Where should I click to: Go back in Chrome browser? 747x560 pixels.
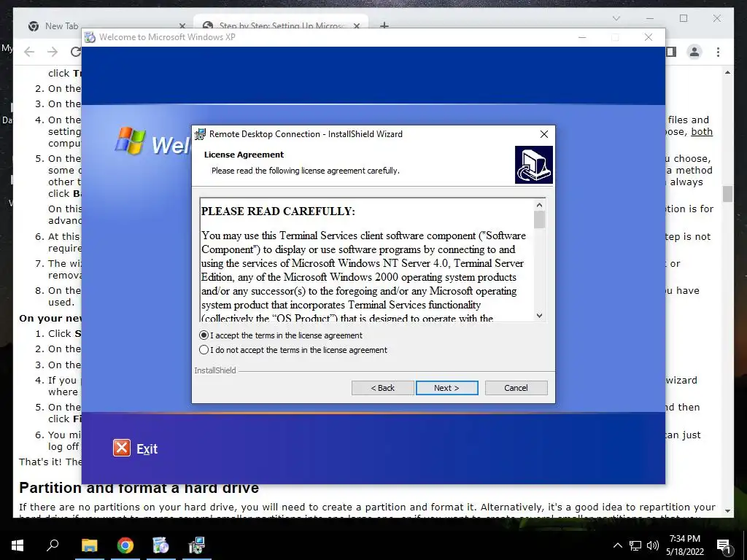29,52
